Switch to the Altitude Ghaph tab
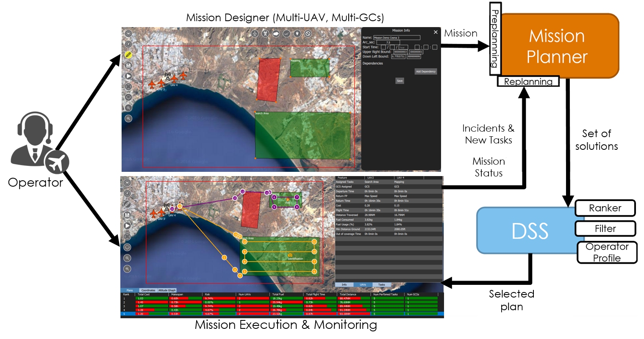Image resolution: width=644 pixels, height=339 pixels. [167, 290]
